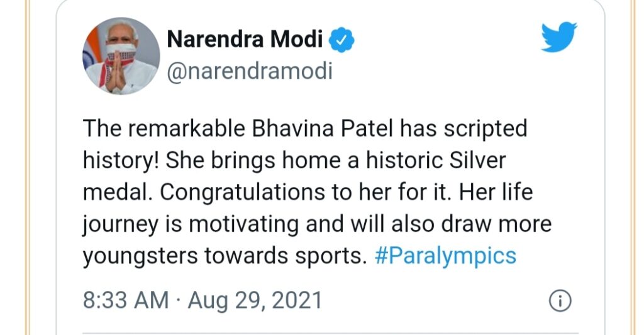Screen dimensions: 644x335
Task: Click the Aug 29, 2021 date
Action: click(x=255, y=301)
